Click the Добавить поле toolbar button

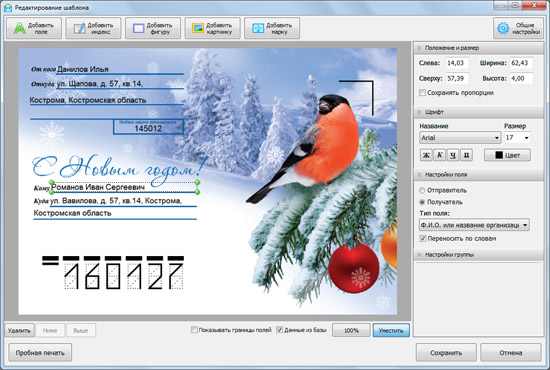[34, 28]
